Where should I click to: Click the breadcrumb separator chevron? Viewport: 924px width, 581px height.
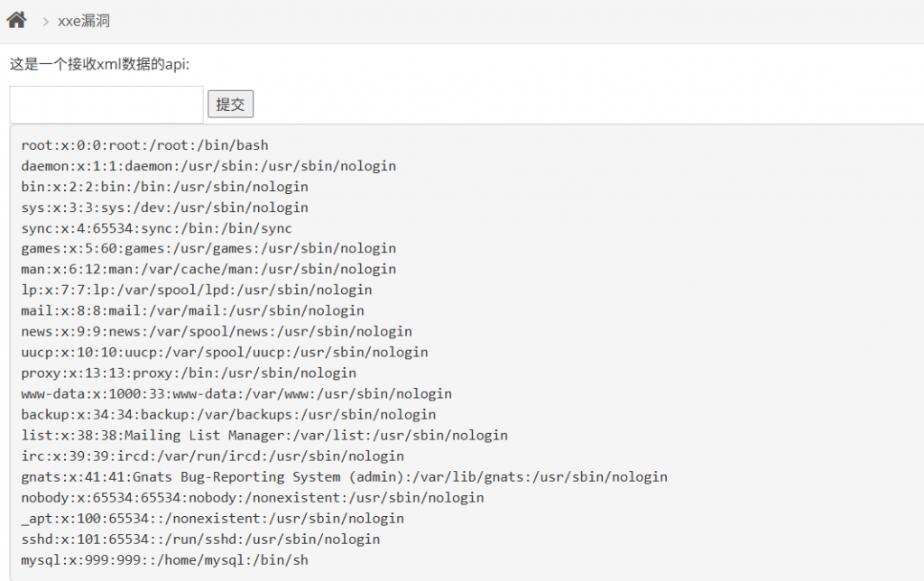(x=45, y=19)
